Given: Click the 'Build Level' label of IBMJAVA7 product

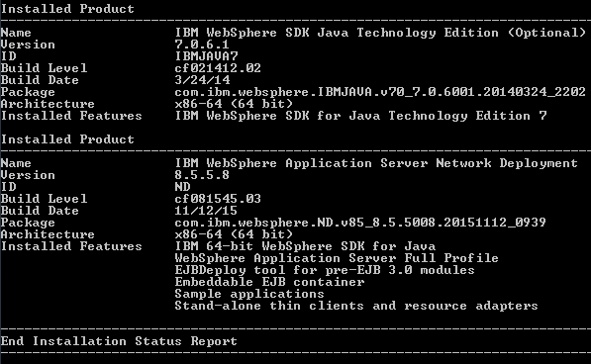Looking at the screenshot, I should (45, 68).
